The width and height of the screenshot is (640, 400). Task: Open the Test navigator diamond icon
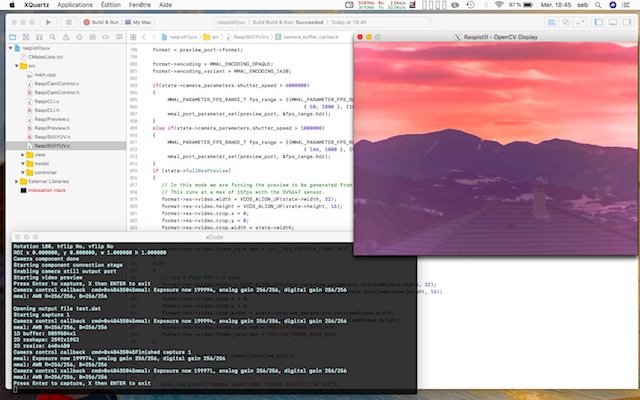click(79, 37)
